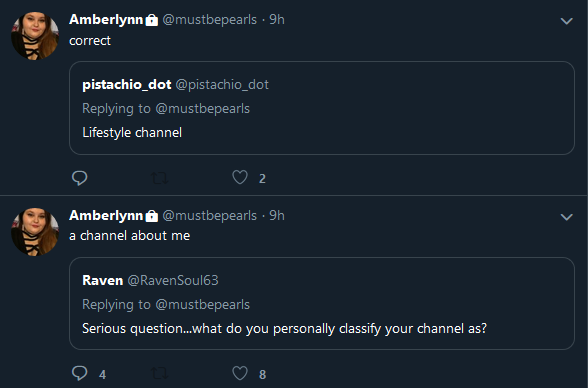Click the 9h timestamp on first tweet

pyautogui.click(x=277, y=19)
